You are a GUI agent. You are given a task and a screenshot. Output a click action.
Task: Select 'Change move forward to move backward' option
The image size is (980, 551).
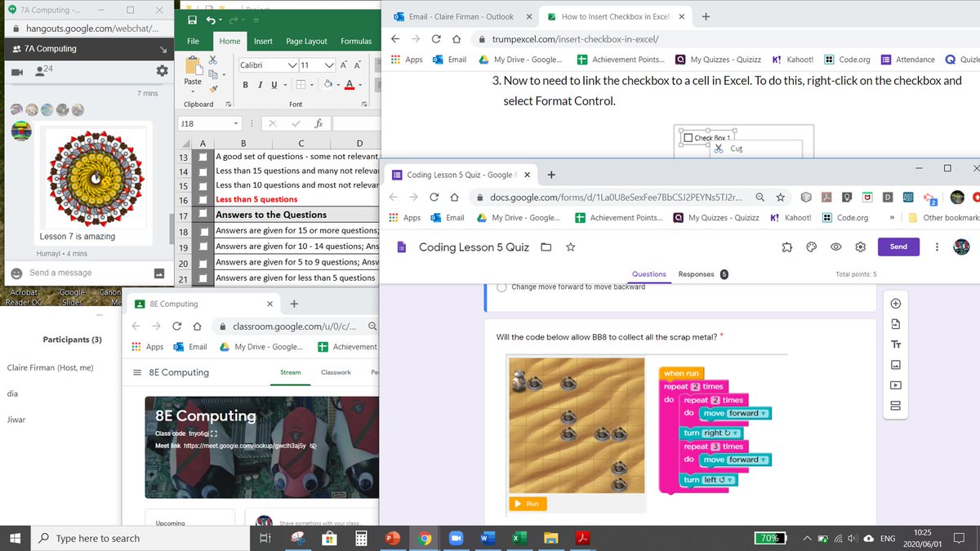[x=502, y=287]
